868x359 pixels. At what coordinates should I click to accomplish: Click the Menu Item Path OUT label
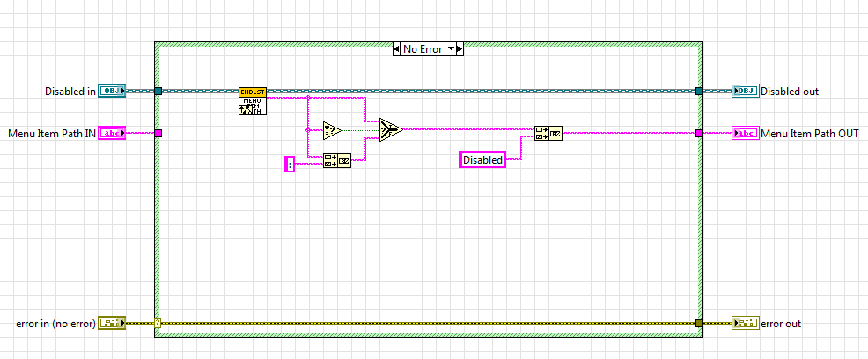(809, 134)
